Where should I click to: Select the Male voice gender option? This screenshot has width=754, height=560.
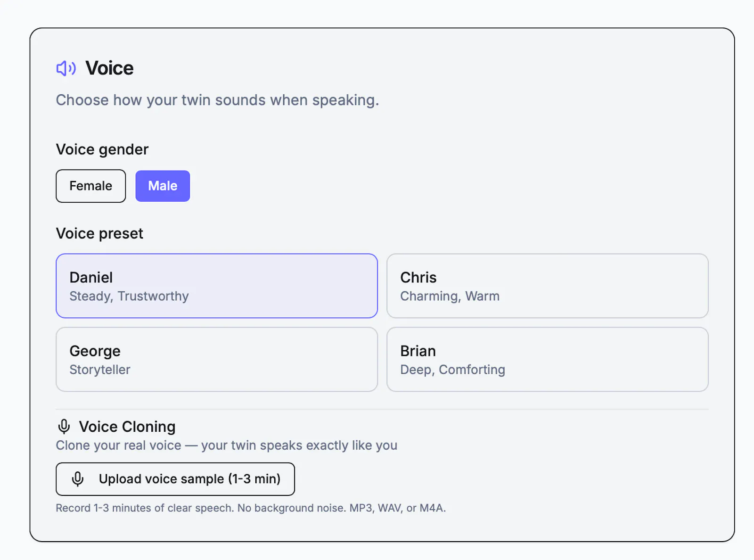163,186
